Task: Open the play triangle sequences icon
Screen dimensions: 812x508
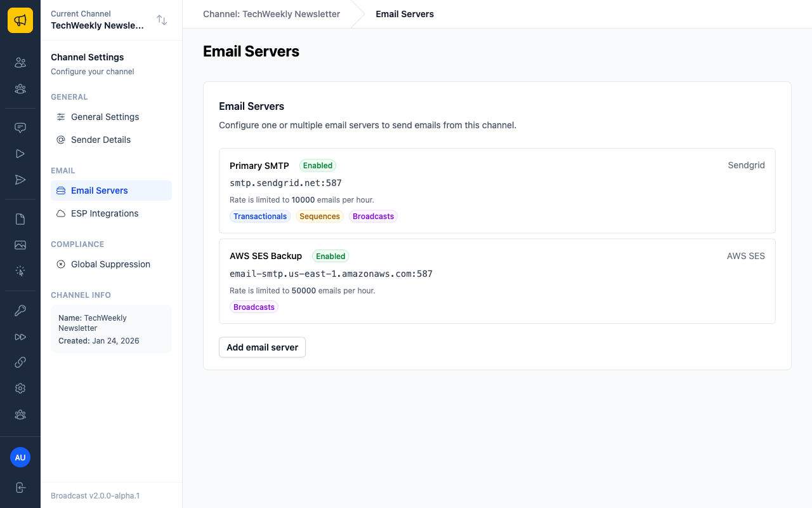Action: pos(20,154)
